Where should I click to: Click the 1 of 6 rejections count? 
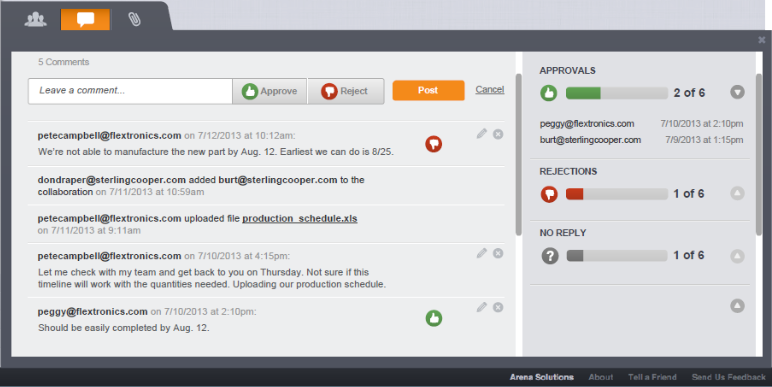tap(689, 194)
